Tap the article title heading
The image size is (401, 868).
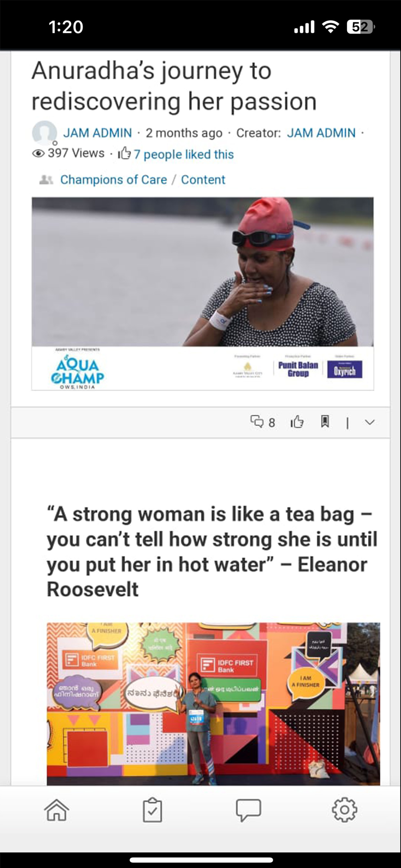click(x=174, y=86)
